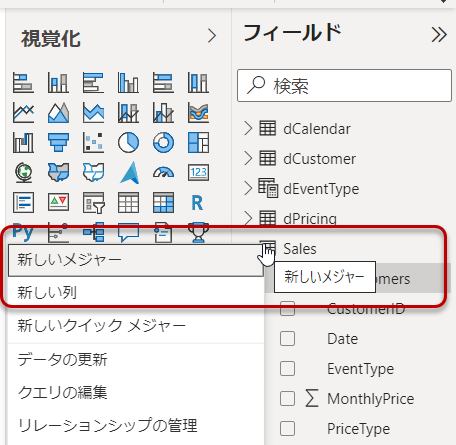456x445 pixels.
Task: Collapse the フィールド pane with double chevron
Action: (439, 35)
